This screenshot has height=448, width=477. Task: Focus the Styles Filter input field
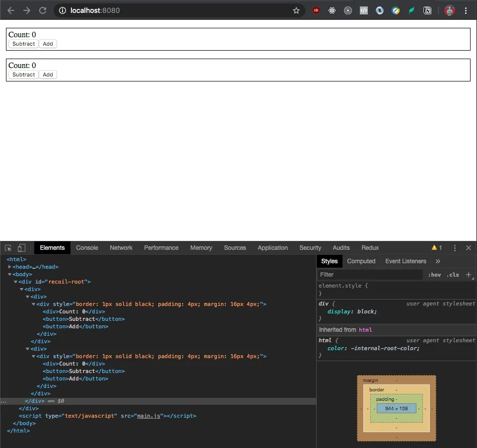coord(370,275)
